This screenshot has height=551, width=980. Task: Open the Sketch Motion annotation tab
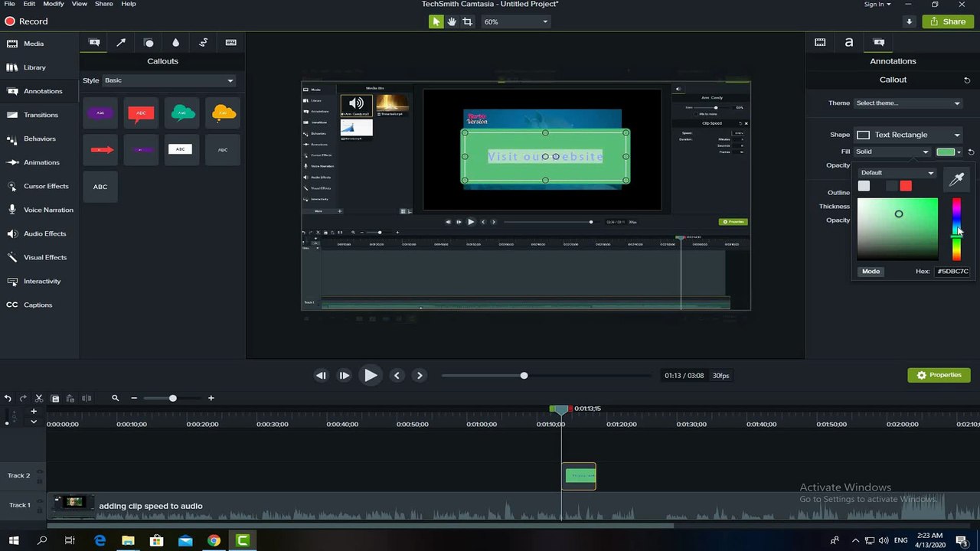pyautogui.click(x=203, y=43)
